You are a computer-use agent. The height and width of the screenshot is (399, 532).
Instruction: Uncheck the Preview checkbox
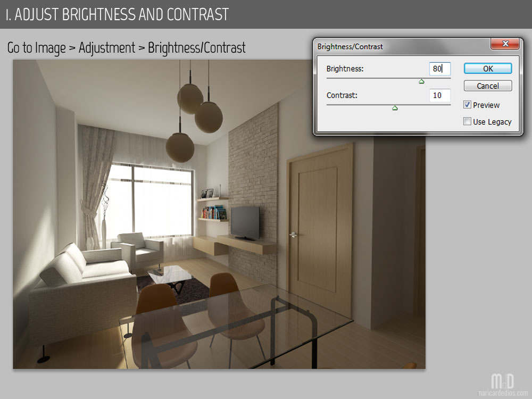click(468, 105)
